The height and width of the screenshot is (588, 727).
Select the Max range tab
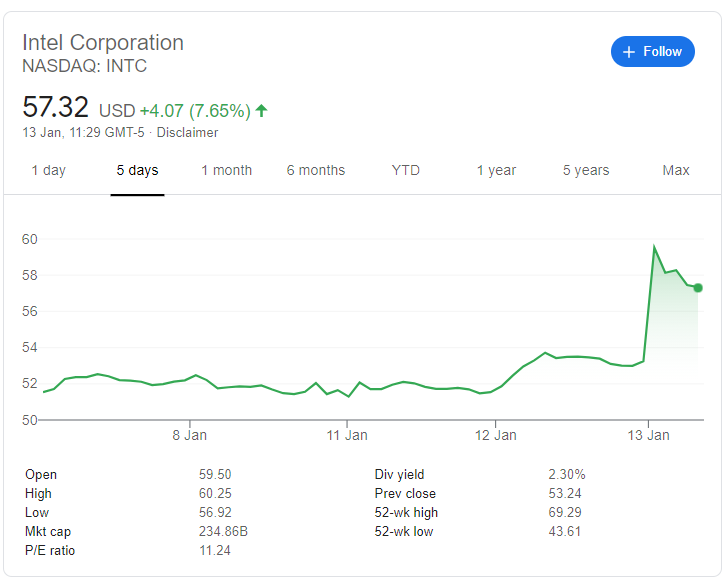pyautogui.click(x=676, y=170)
